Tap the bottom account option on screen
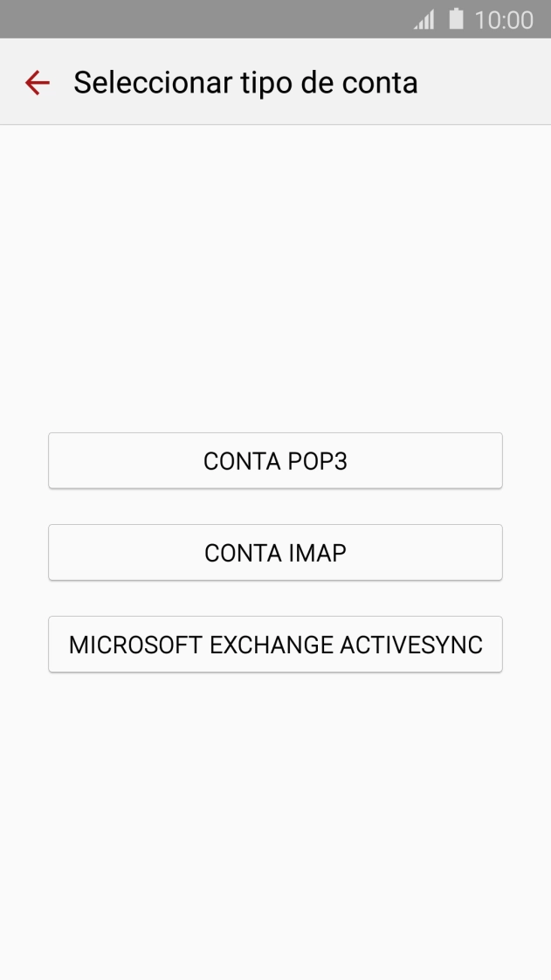 [275, 644]
